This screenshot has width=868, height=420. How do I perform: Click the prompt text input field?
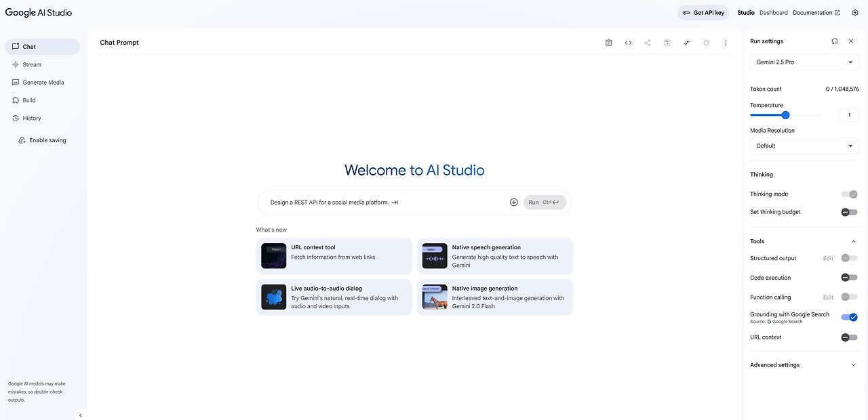coord(387,203)
